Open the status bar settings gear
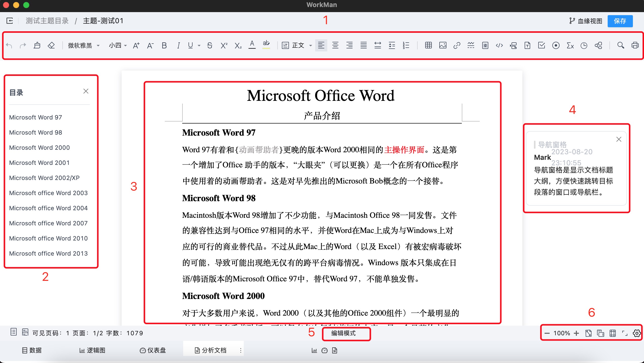Viewport: 644px width, 363px height. (637, 333)
